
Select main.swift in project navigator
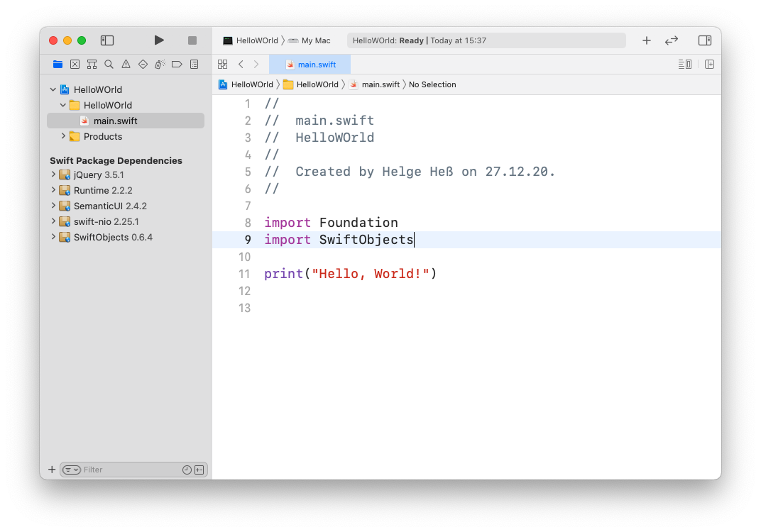(x=126, y=121)
